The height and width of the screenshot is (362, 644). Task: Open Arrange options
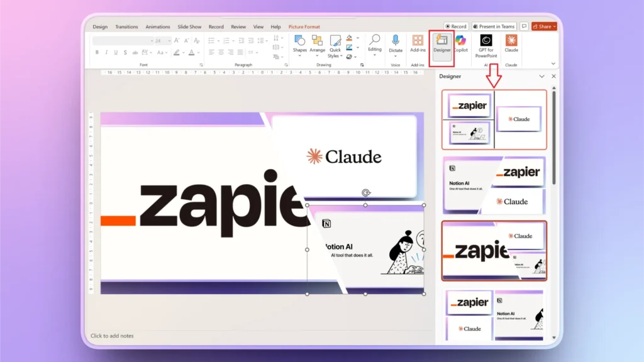(x=317, y=45)
